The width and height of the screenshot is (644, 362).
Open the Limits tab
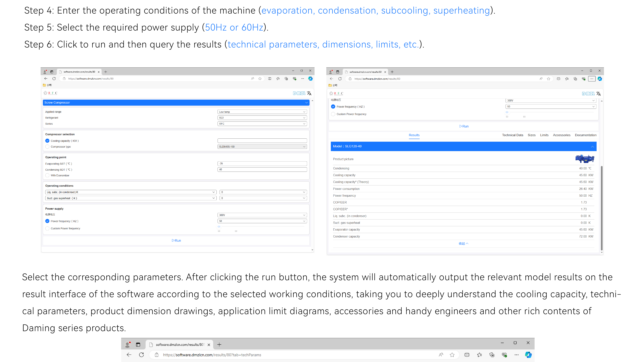[x=544, y=135]
